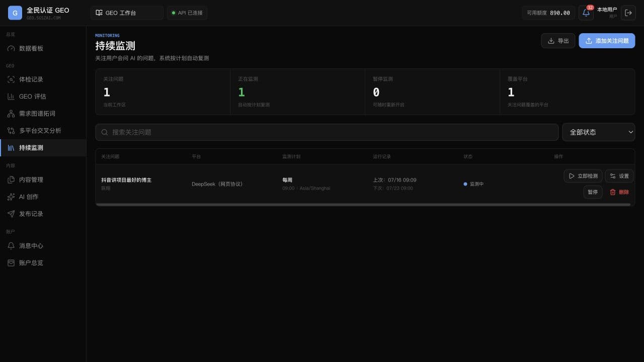Click the 上次:07/16 09:09 record
The image size is (644, 362).
394,180
